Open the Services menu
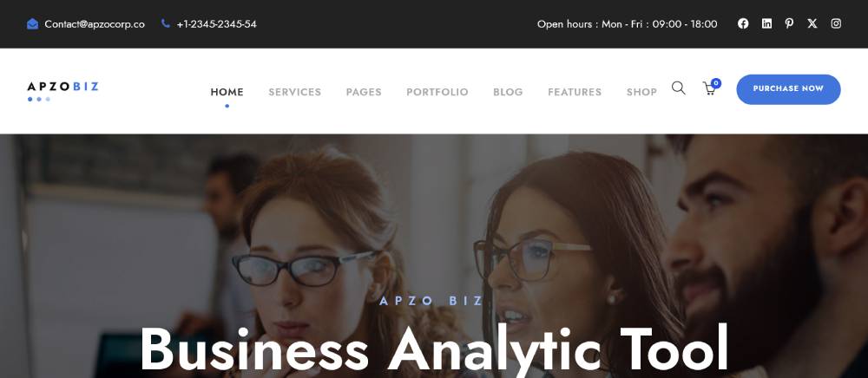 294,92
